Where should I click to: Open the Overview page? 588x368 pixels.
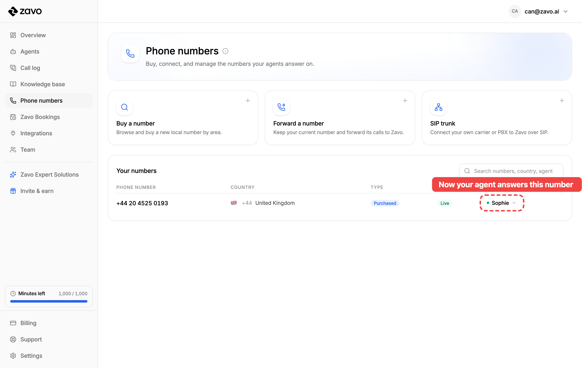pyautogui.click(x=49, y=35)
